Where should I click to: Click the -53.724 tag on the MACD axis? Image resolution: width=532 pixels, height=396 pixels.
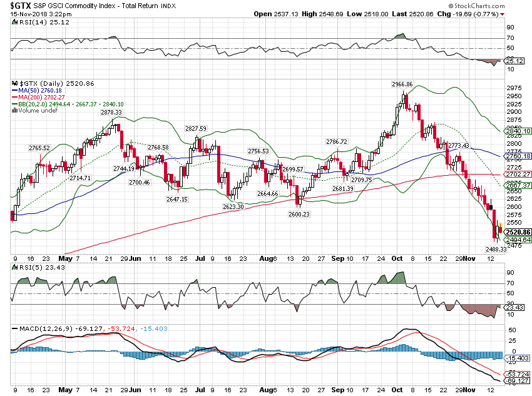tap(517, 374)
